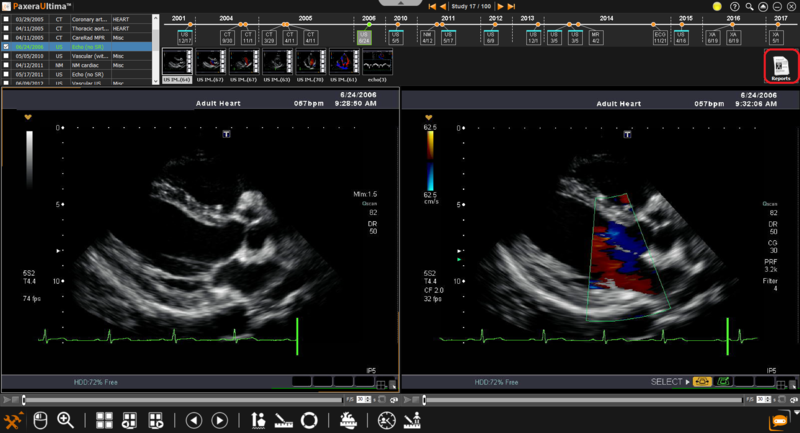Image resolution: width=800 pixels, height=433 pixels.
Task: Open the Reports panel icon
Action: tap(780, 67)
